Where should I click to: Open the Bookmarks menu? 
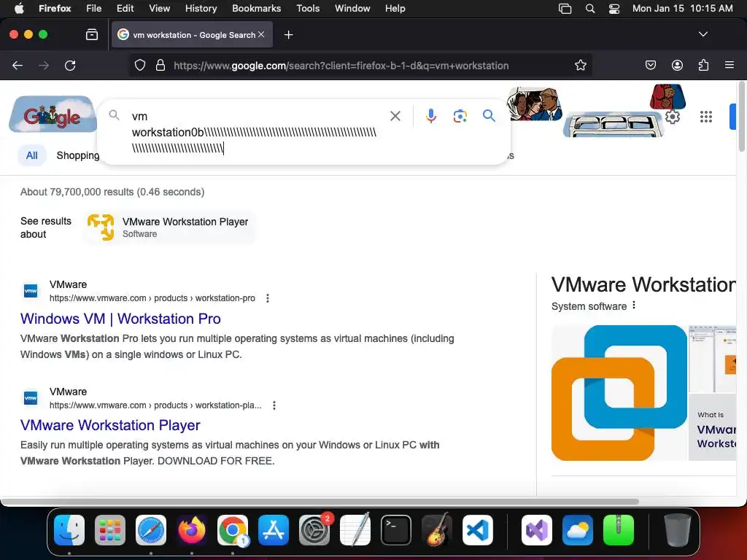click(x=256, y=9)
